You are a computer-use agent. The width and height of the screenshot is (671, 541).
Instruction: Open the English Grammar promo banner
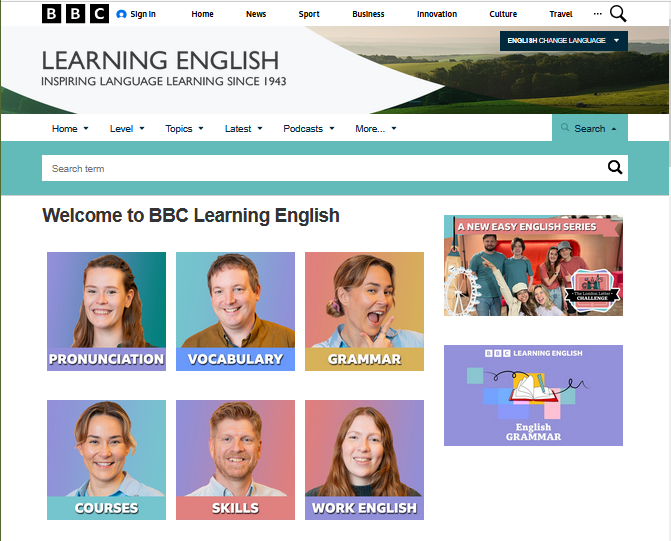[x=533, y=395]
